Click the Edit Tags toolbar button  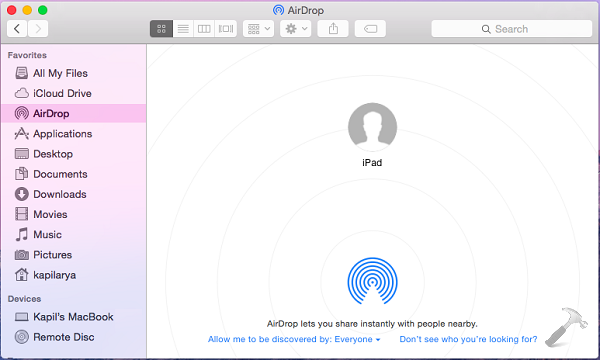[370, 29]
